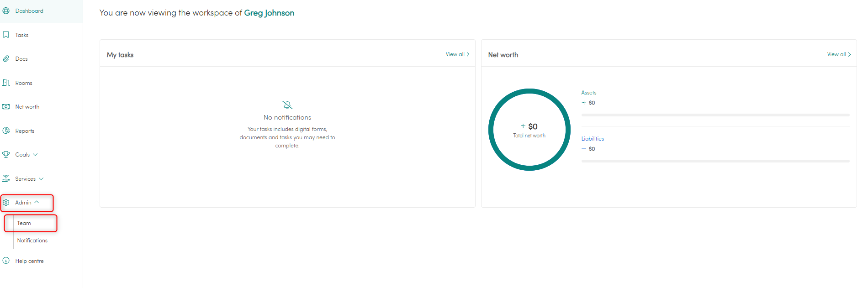Click the Reports pie chart icon

[6, 131]
